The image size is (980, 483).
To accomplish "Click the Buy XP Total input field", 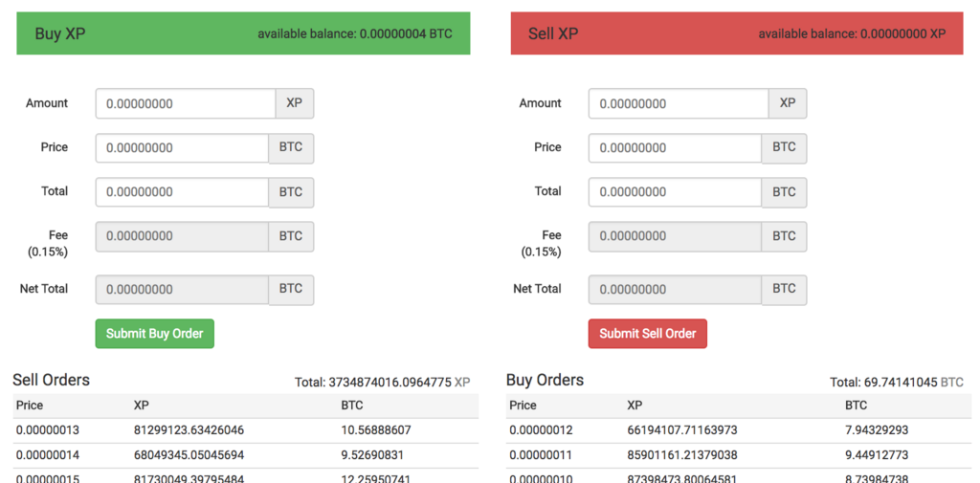I will point(182,192).
